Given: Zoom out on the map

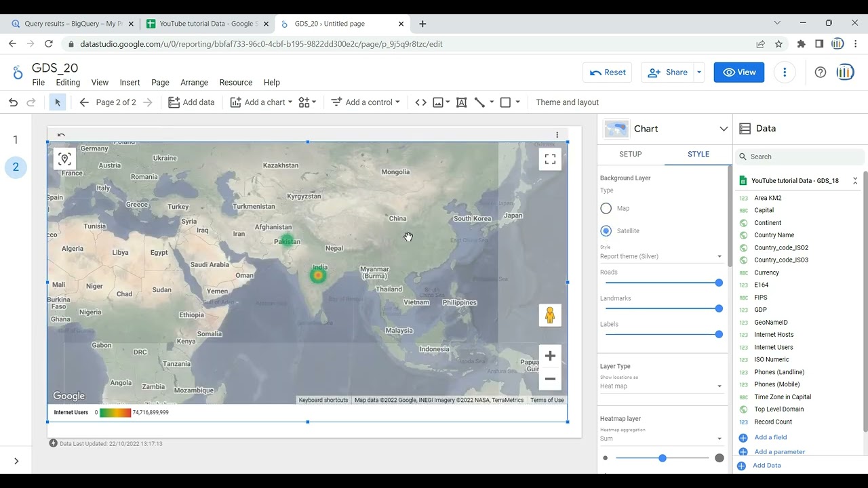Looking at the screenshot, I should tap(550, 379).
